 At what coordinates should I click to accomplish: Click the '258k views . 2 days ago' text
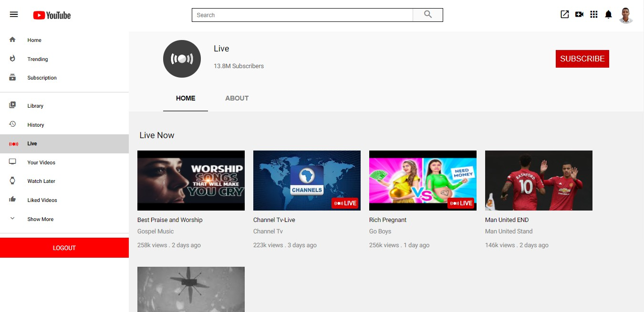(169, 245)
